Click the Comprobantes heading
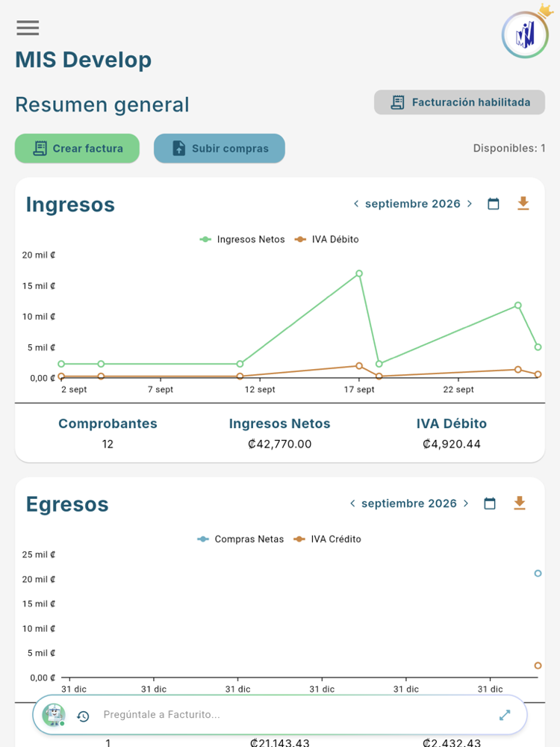Screen dimensions: 560x747 (x=108, y=424)
